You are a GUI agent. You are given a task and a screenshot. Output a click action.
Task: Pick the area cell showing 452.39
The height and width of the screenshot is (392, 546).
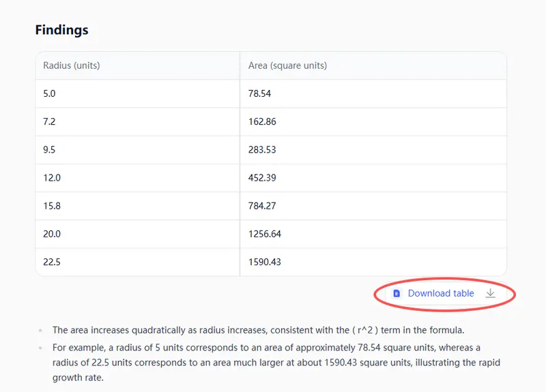point(262,177)
